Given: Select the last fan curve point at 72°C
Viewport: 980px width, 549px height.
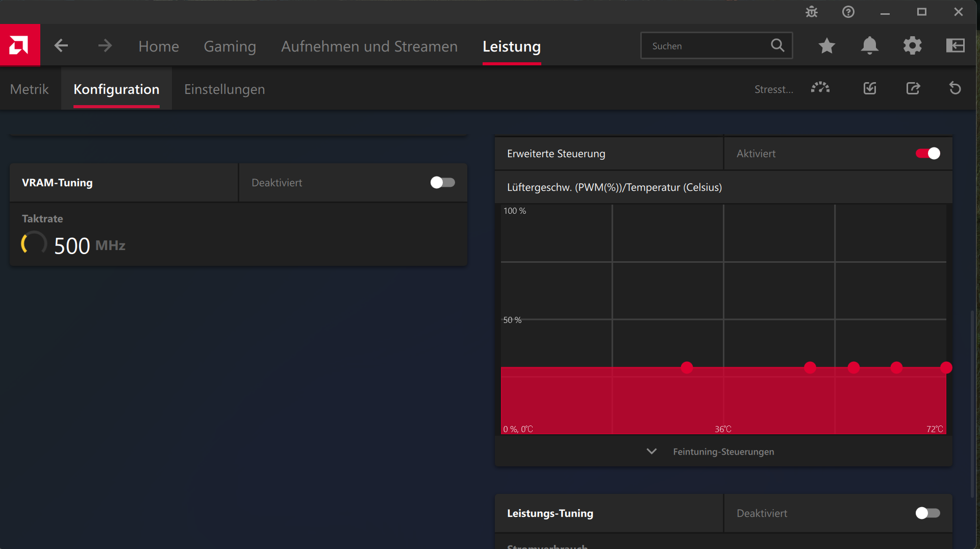Looking at the screenshot, I should point(946,367).
